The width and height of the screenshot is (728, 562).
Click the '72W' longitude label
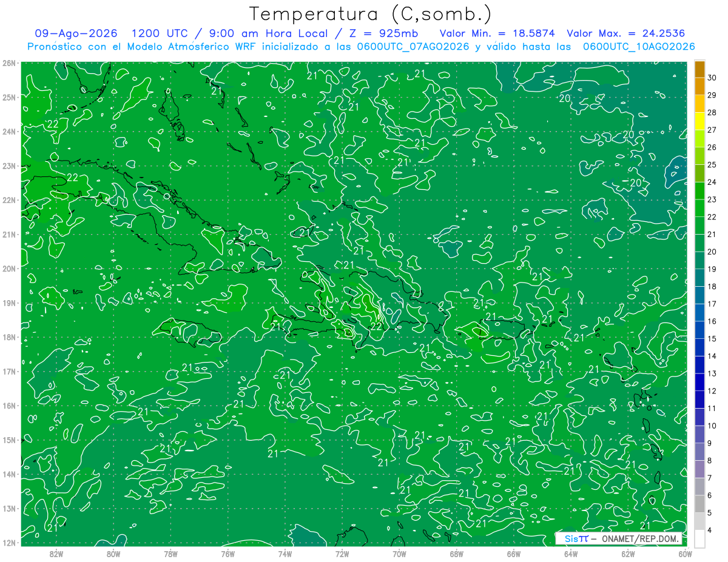coord(342,554)
